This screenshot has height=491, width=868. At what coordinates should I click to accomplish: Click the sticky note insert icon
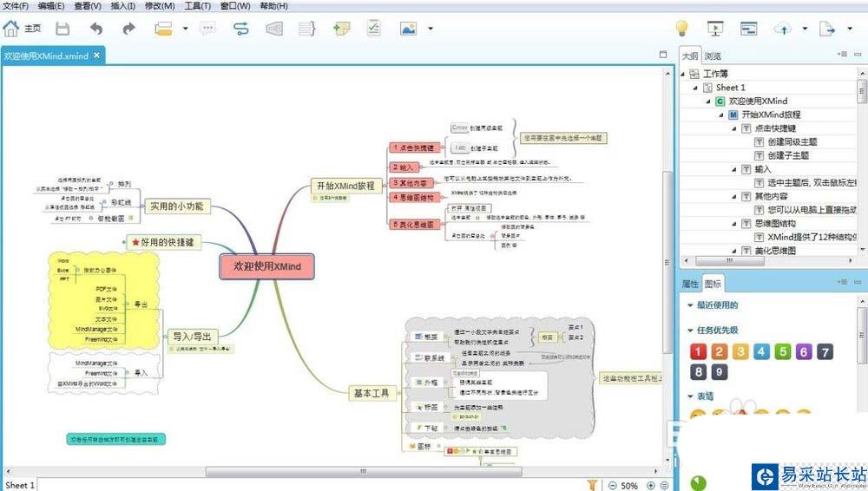click(341, 29)
